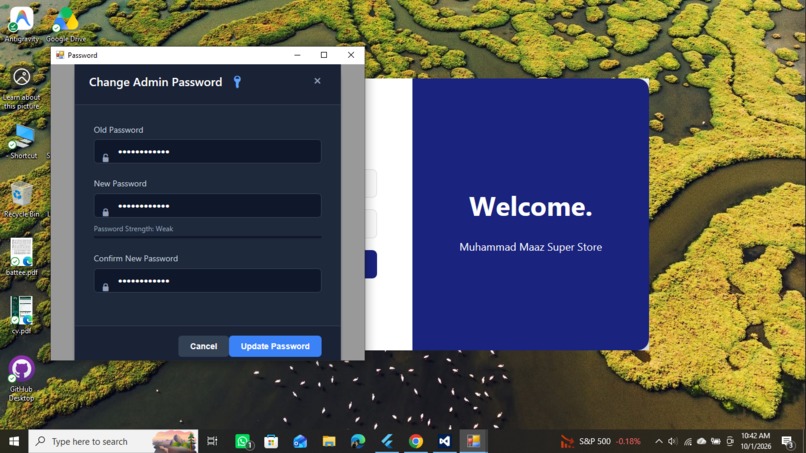Screen dimensions: 806x453
Task: Open the Windows Start menu
Action: pos(14,441)
